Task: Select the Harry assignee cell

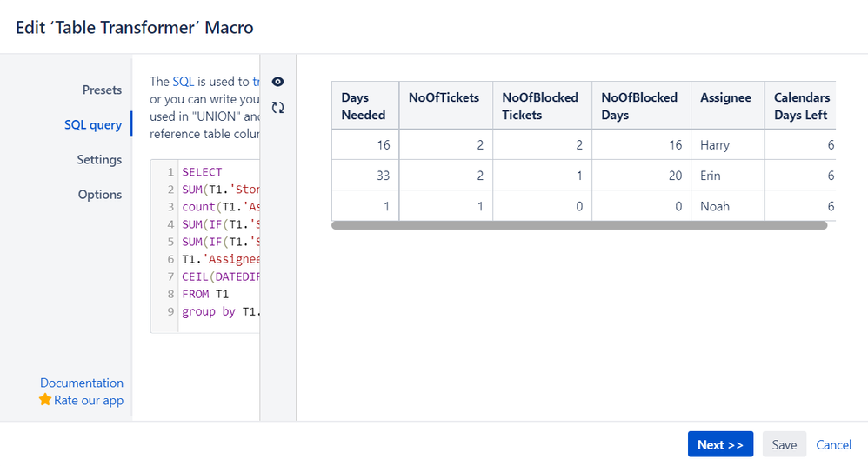Action: tap(715, 145)
